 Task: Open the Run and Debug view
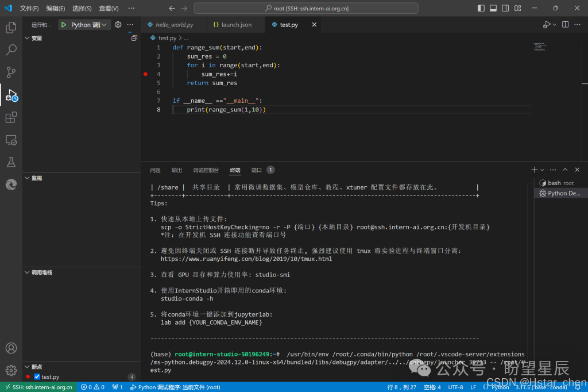pyautogui.click(x=11, y=95)
